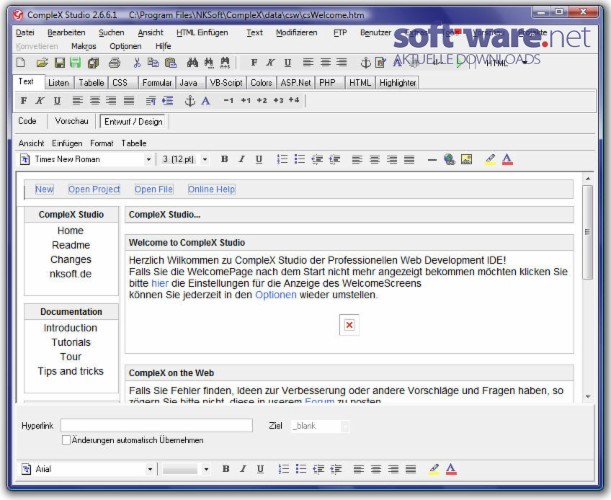The image size is (611, 500).
Task: Toggle italic K in the Text tab toolbar
Action: [40, 101]
